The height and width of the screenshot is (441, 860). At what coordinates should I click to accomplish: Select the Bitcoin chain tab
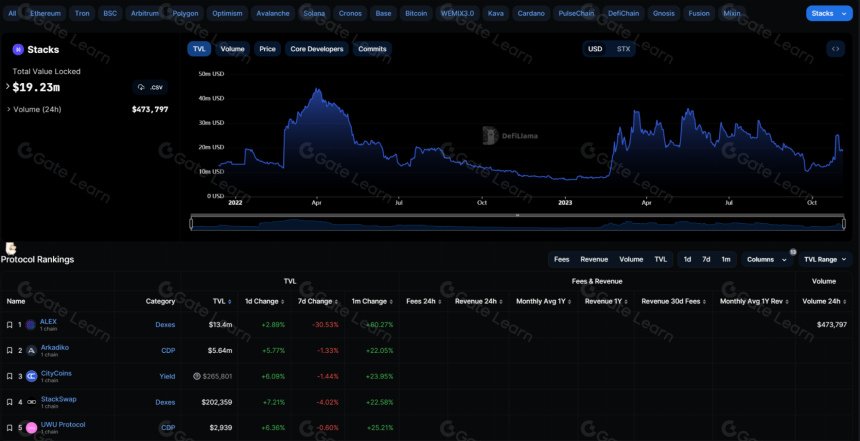(416, 13)
